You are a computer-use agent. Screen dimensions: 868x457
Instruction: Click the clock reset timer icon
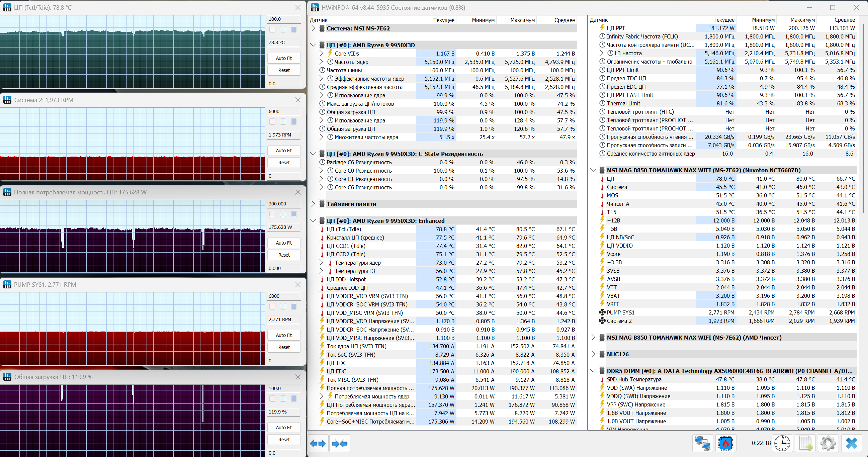click(x=782, y=443)
